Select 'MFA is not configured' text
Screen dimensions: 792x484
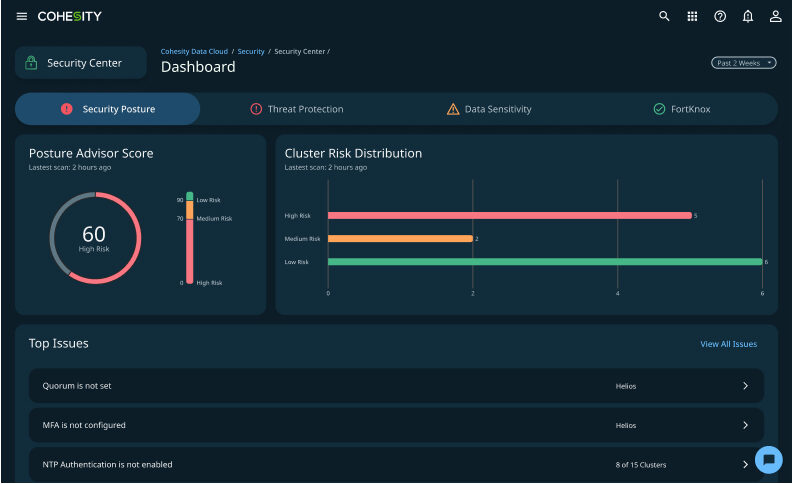[x=84, y=425]
